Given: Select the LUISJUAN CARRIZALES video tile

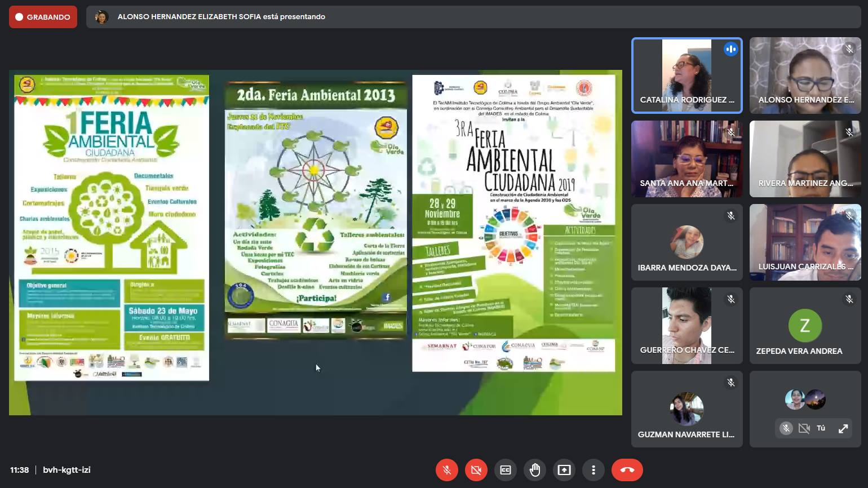Looking at the screenshot, I should [805, 242].
